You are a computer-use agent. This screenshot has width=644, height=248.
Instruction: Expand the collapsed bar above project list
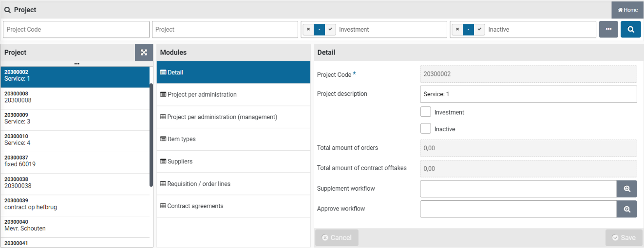(x=76, y=64)
